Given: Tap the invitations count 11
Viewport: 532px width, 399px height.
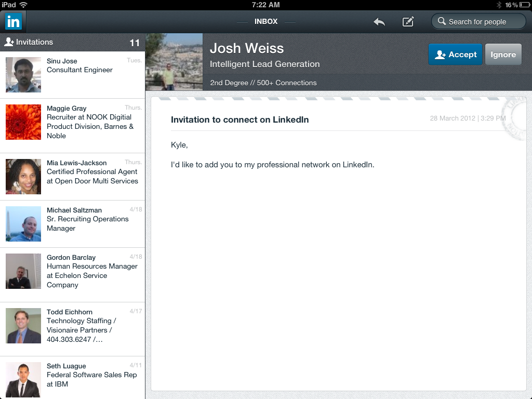Looking at the screenshot, I should (135, 43).
